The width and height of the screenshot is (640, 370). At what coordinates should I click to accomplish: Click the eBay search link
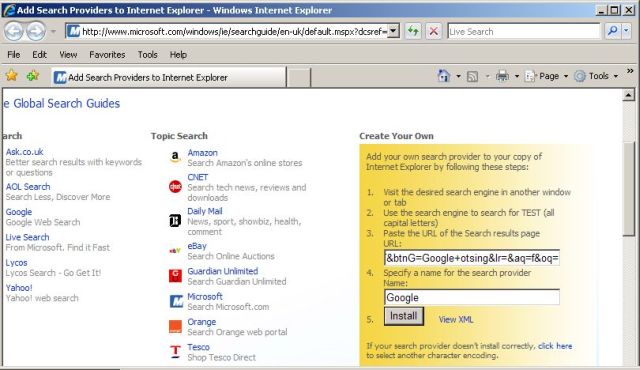197,246
